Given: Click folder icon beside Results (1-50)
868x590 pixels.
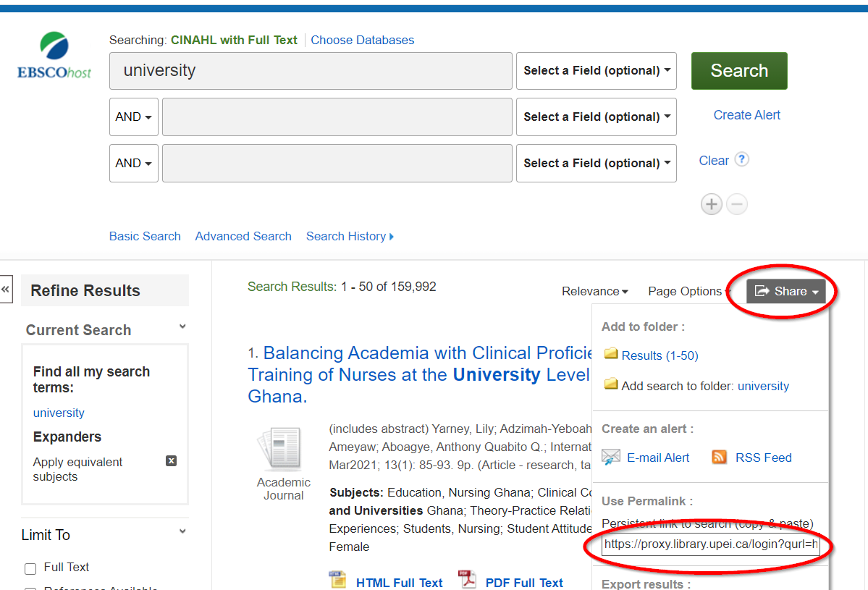Looking at the screenshot, I should 610,355.
